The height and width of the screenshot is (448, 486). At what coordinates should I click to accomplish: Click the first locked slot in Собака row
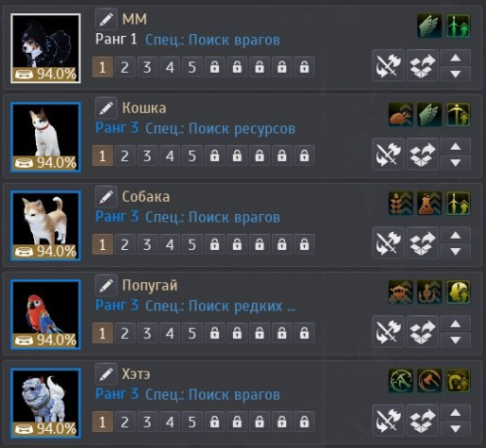coord(215,244)
